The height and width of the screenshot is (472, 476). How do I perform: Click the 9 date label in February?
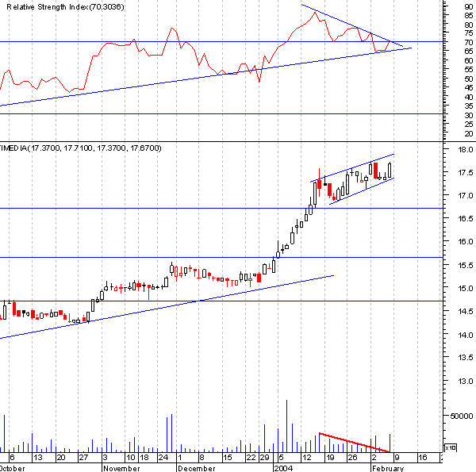[x=397, y=458]
